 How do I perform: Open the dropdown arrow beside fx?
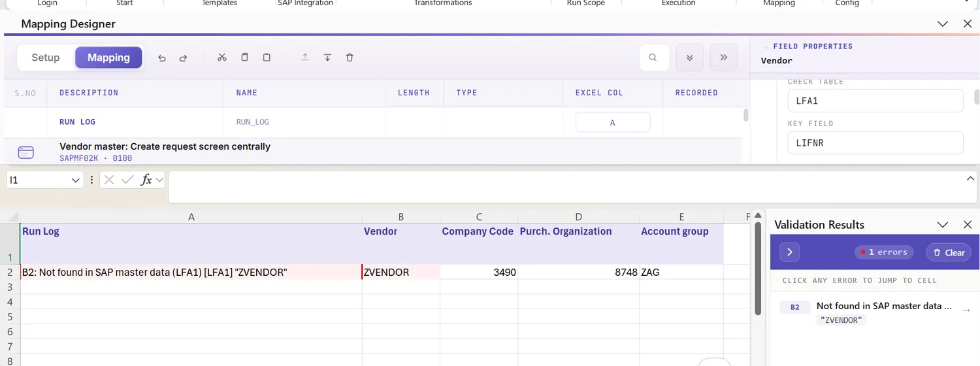[x=159, y=180]
